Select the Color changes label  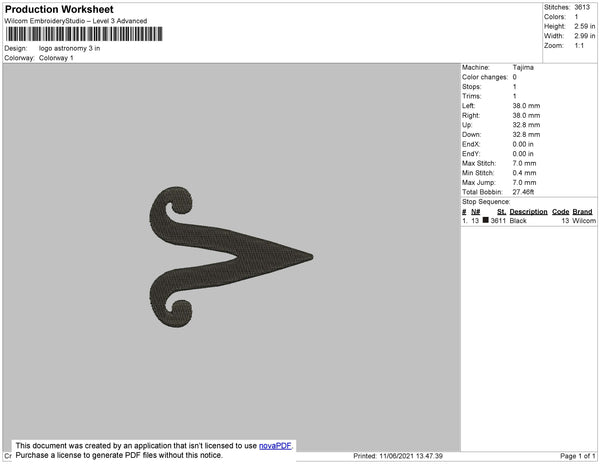coord(485,77)
